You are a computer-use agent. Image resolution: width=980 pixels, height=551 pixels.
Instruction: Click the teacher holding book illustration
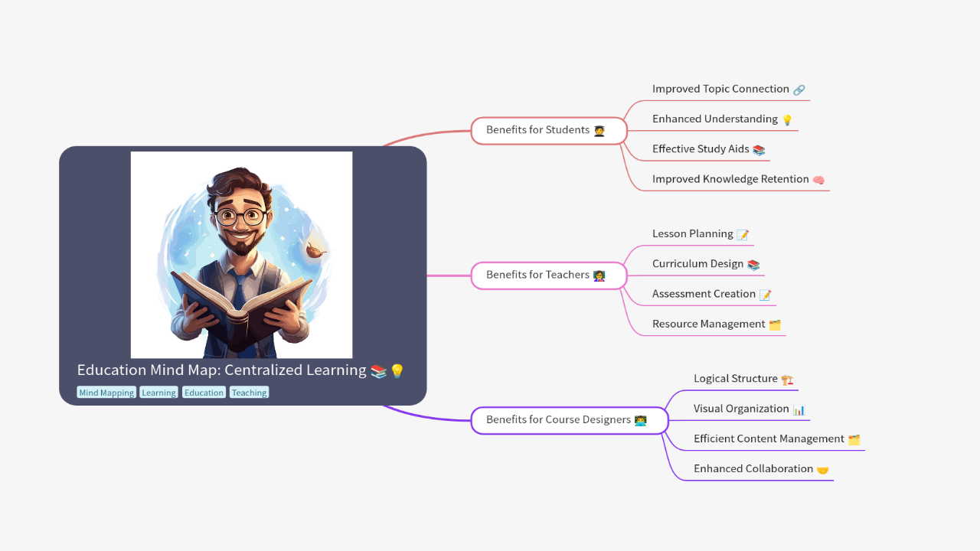click(x=241, y=254)
